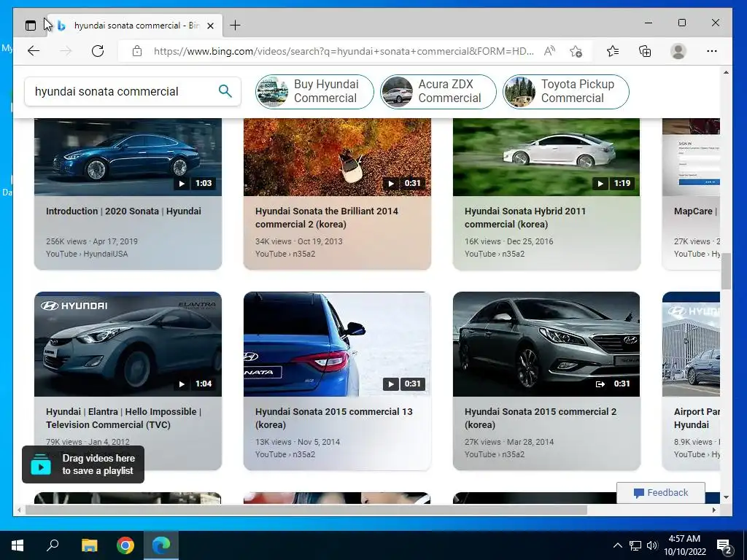The image size is (747, 560).
Task: Click the Feedback button
Action: click(x=661, y=493)
